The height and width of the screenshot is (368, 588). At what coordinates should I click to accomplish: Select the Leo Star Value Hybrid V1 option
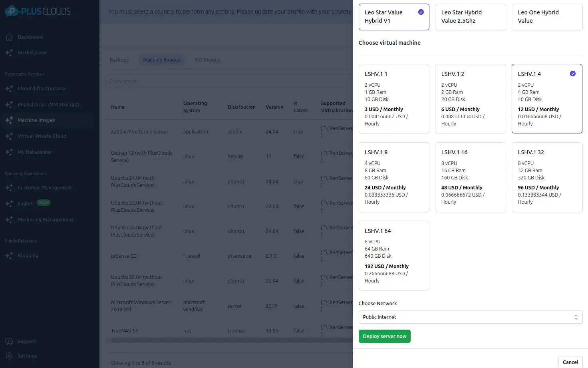click(393, 17)
